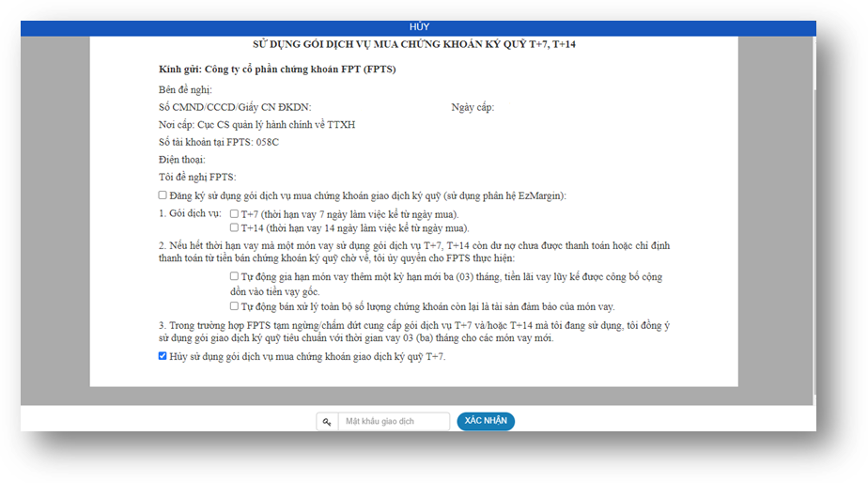Click the label Số CMND/CCCD/Giấy CN ĐKDN

pyautogui.click(x=235, y=107)
